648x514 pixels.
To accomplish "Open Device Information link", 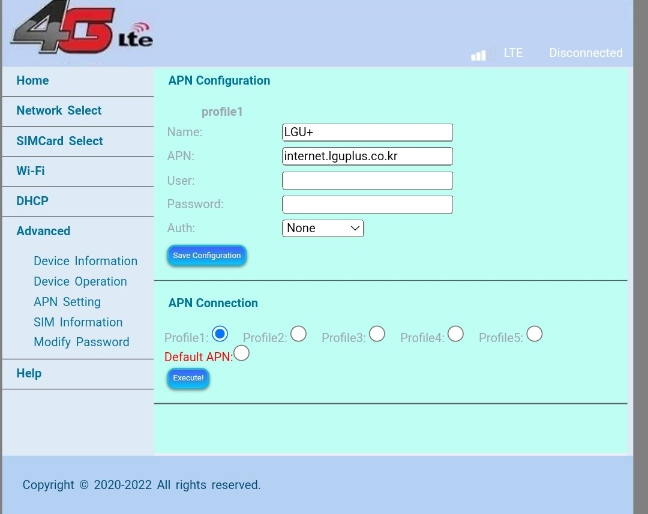I will [x=86, y=261].
